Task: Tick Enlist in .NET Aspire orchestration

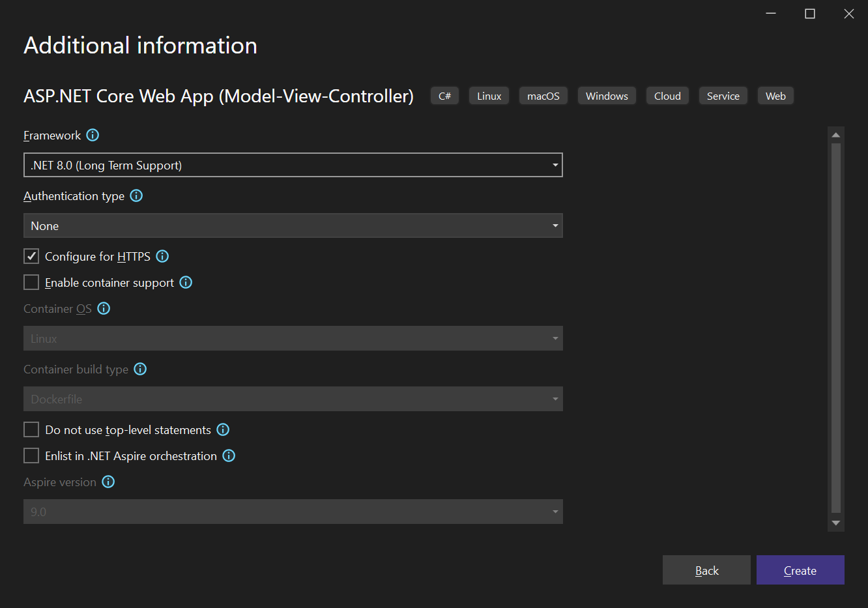Action: [x=31, y=456]
